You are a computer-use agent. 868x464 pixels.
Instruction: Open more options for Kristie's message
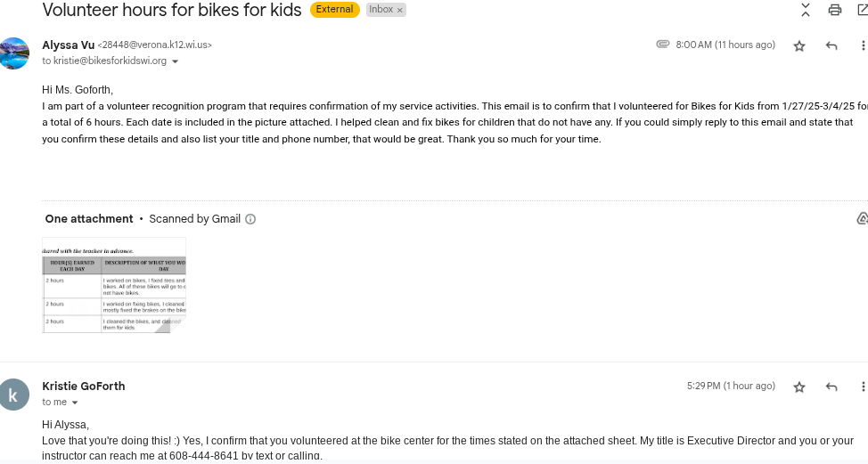tap(862, 387)
